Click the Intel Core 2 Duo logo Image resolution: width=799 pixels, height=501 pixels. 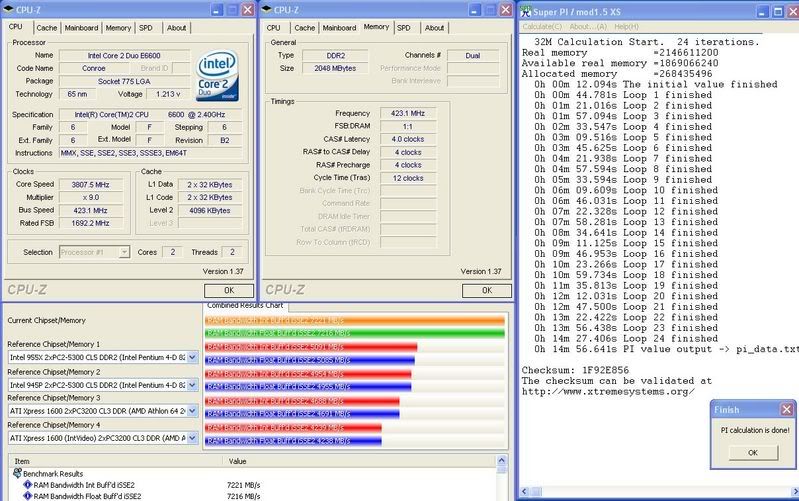(218, 75)
